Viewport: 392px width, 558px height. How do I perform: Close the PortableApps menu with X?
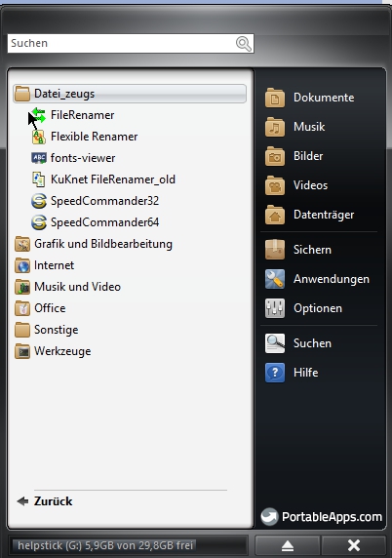(354, 545)
